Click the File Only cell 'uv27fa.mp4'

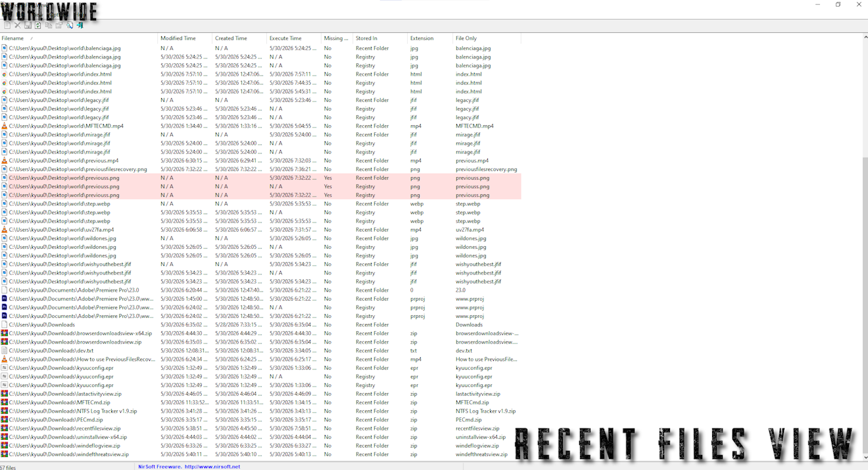(x=470, y=230)
